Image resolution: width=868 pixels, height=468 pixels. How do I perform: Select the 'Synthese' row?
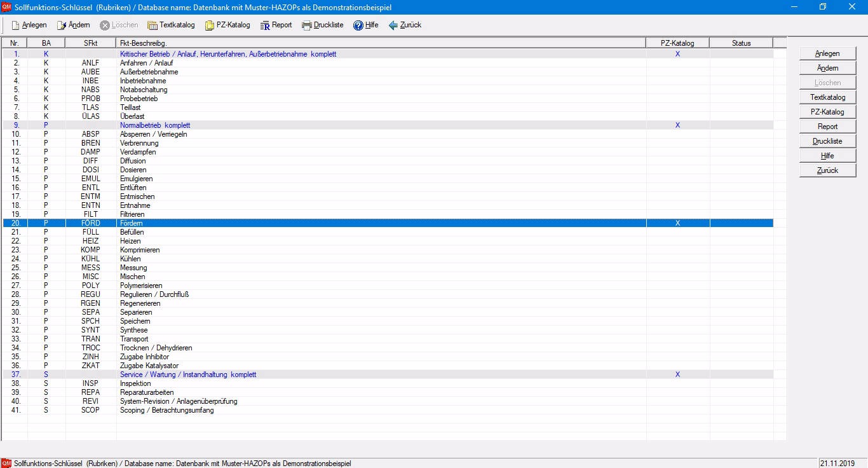[388, 330]
